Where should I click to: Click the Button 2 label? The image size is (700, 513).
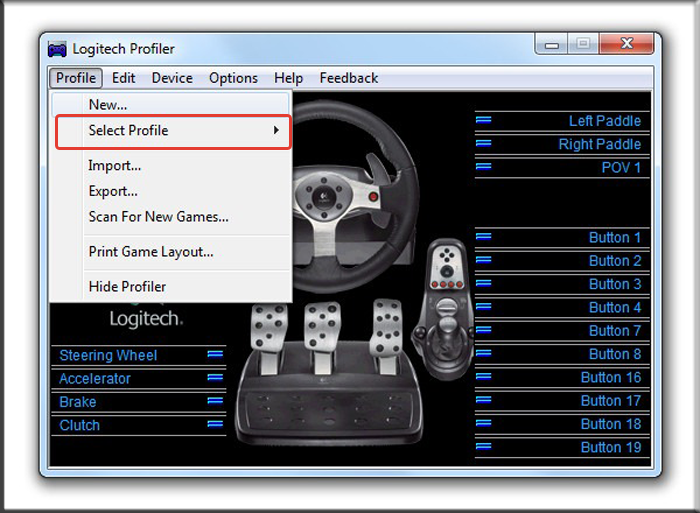(x=615, y=261)
